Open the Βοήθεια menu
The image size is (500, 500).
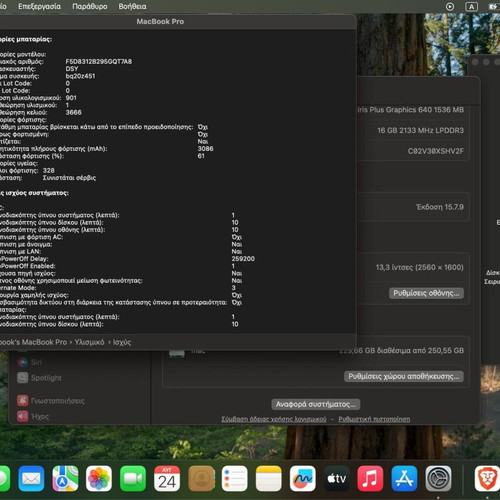click(x=132, y=6)
